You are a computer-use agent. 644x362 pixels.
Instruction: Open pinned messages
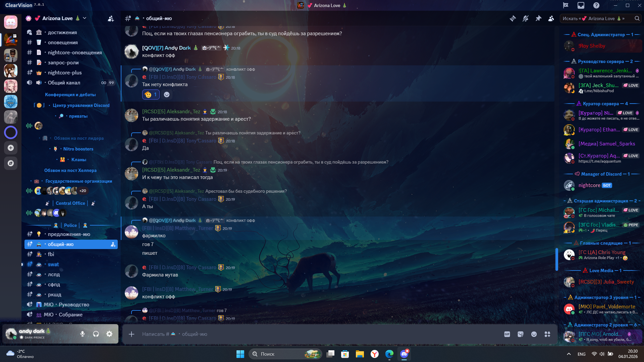coord(538,18)
